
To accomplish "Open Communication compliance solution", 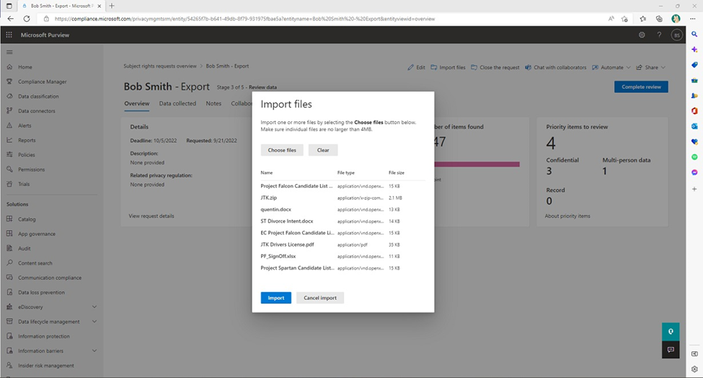I will click(50, 278).
